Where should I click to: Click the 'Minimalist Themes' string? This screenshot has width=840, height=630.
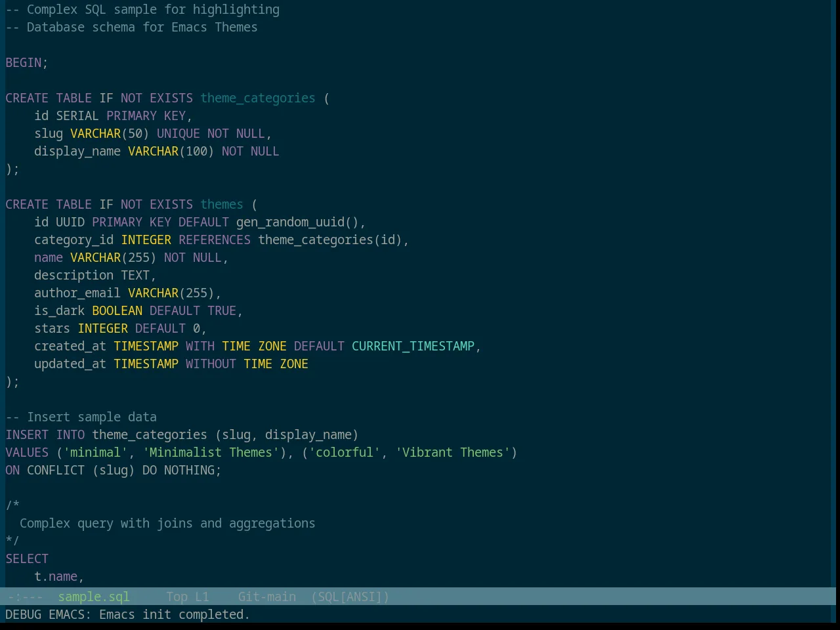coord(211,452)
